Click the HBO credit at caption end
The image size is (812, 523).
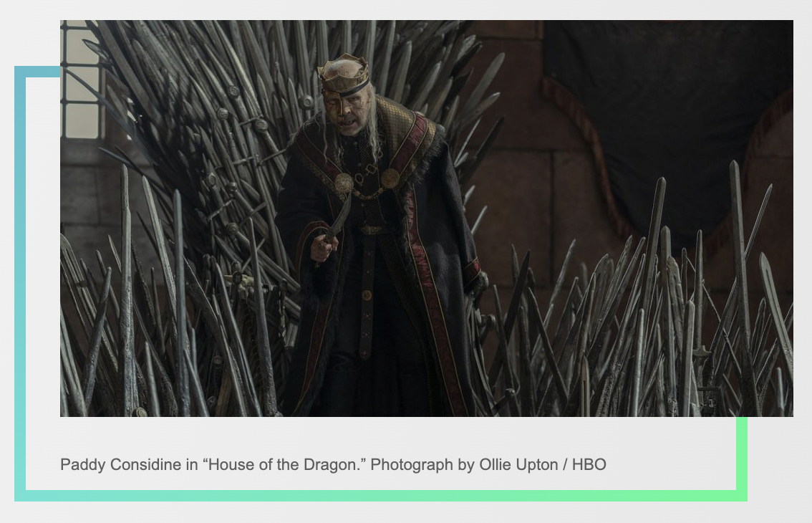pyautogui.click(x=589, y=464)
